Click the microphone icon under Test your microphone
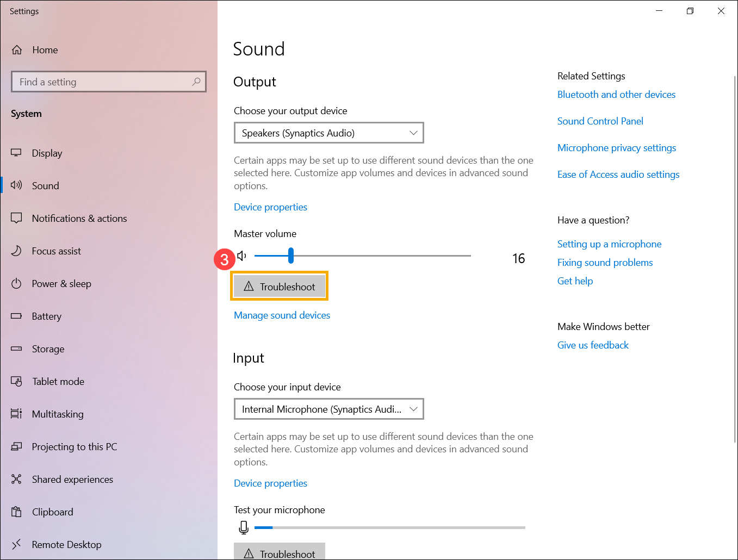The height and width of the screenshot is (560, 738). (243, 527)
